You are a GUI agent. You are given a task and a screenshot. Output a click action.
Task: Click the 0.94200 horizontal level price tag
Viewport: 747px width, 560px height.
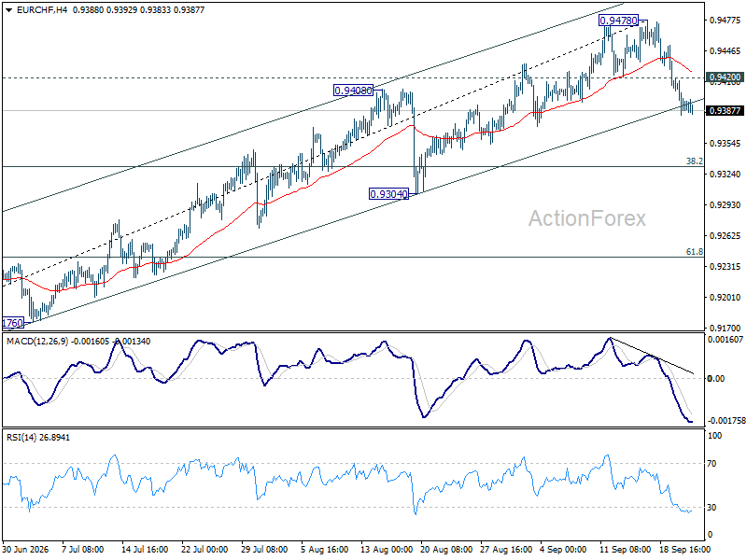[x=725, y=77]
